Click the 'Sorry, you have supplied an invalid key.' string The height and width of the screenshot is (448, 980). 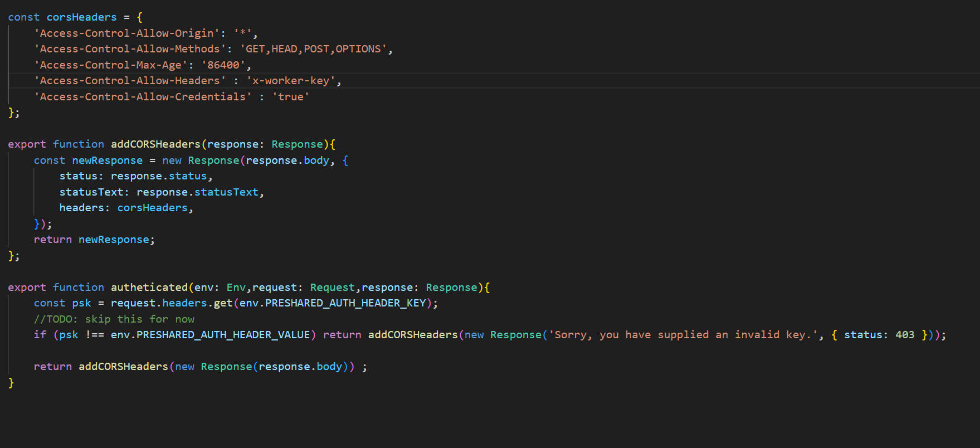tap(684, 335)
